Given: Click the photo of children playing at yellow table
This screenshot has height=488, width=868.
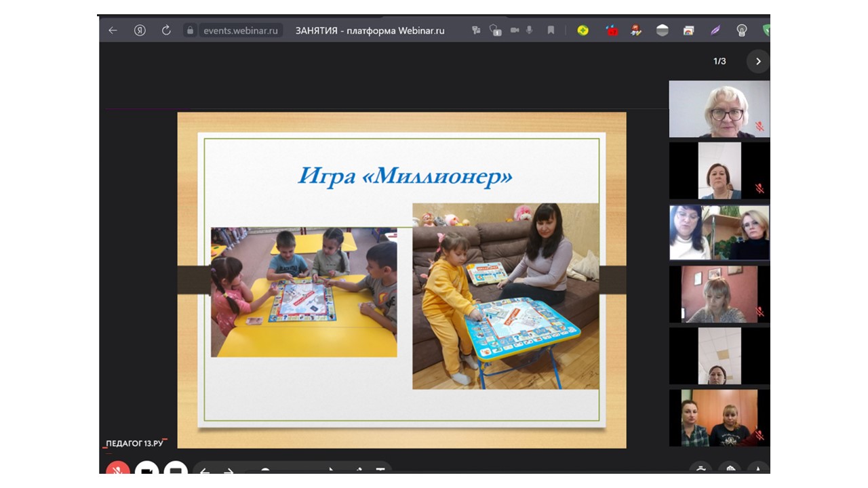Looking at the screenshot, I should [x=304, y=292].
